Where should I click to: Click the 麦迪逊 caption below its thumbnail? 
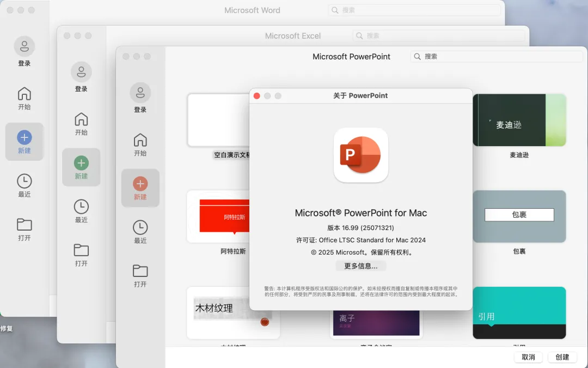coord(519,155)
